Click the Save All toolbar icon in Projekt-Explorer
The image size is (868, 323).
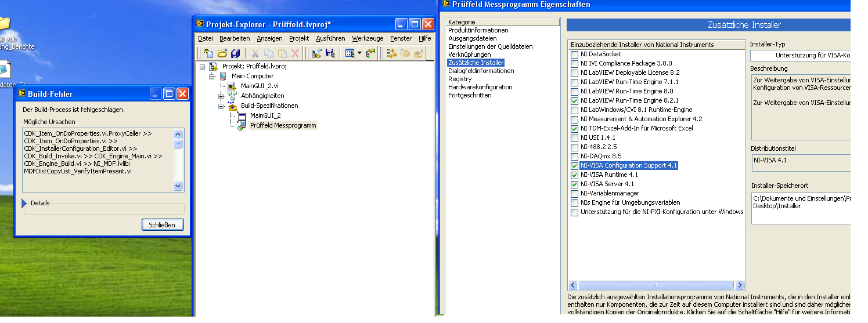[236, 53]
